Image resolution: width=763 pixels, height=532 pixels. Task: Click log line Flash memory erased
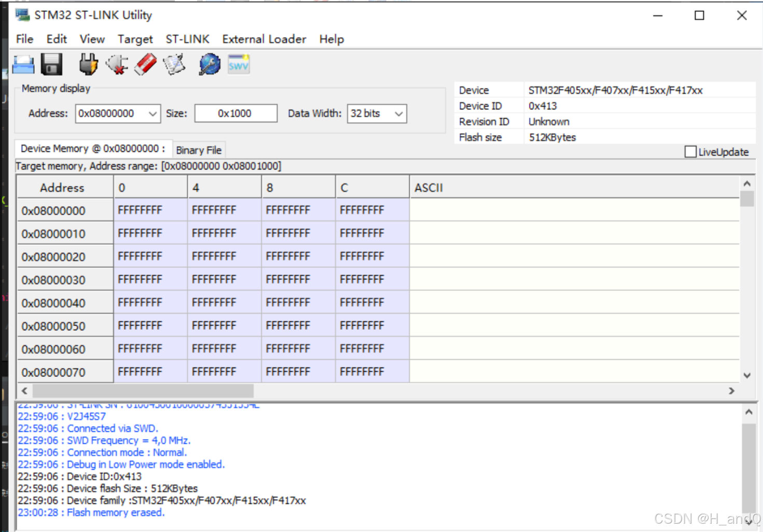pyautogui.click(x=91, y=512)
